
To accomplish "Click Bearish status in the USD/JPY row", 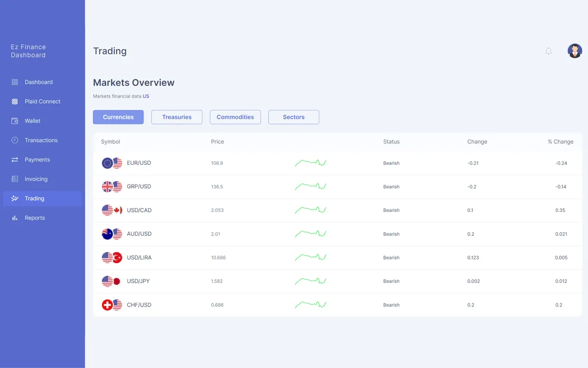I will coord(392,281).
